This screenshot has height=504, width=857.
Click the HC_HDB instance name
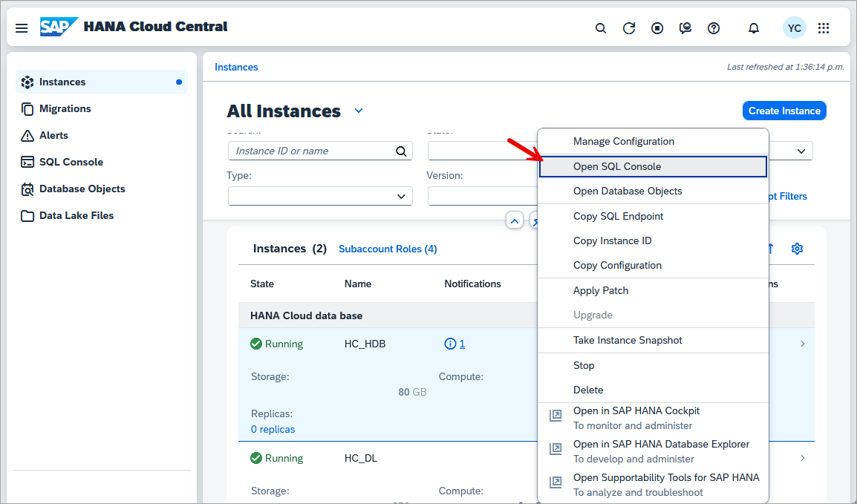[365, 344]
